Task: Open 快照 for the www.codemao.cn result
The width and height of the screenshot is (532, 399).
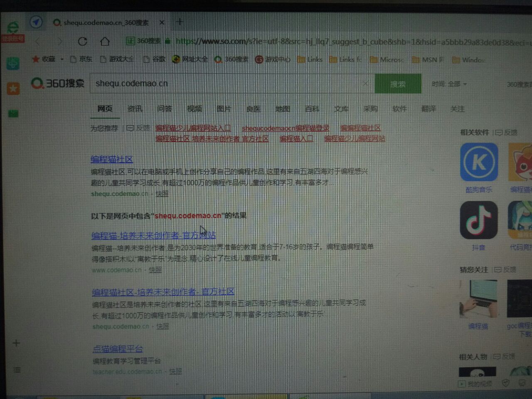Action: point(155,270)
